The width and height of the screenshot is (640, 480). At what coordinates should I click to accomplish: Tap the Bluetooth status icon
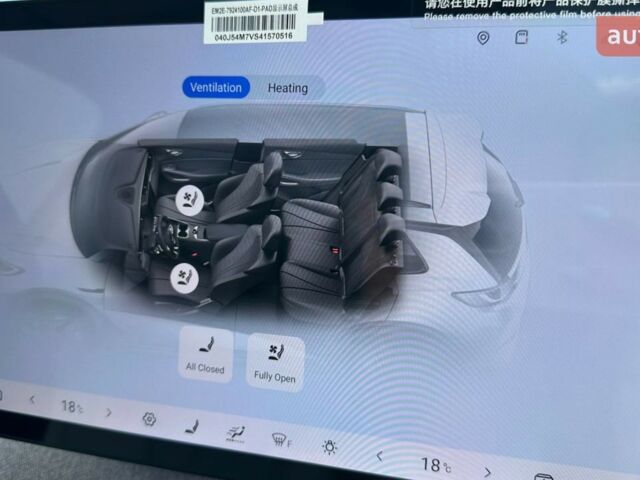coord(562,37)
